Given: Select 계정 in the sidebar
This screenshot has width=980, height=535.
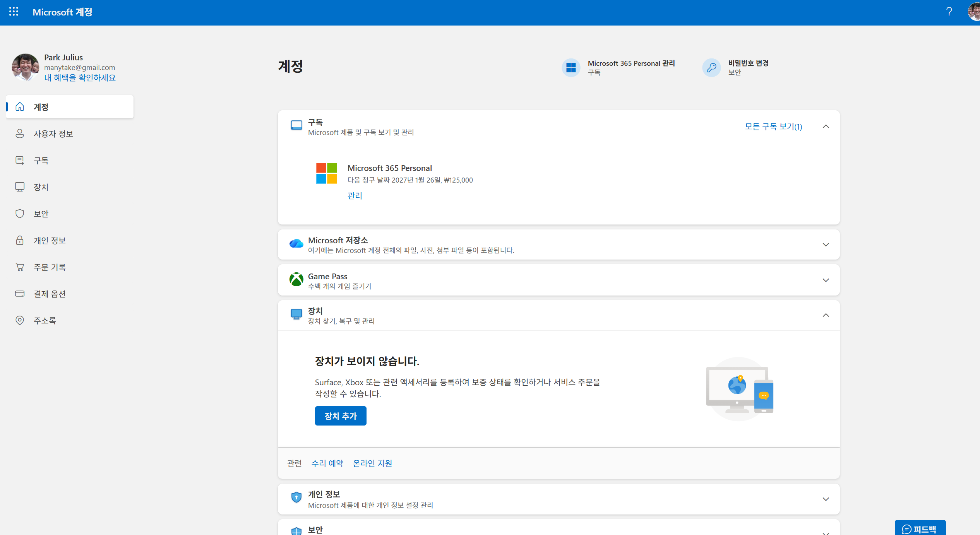Looking at the screenshot, I should click(70, 107).
